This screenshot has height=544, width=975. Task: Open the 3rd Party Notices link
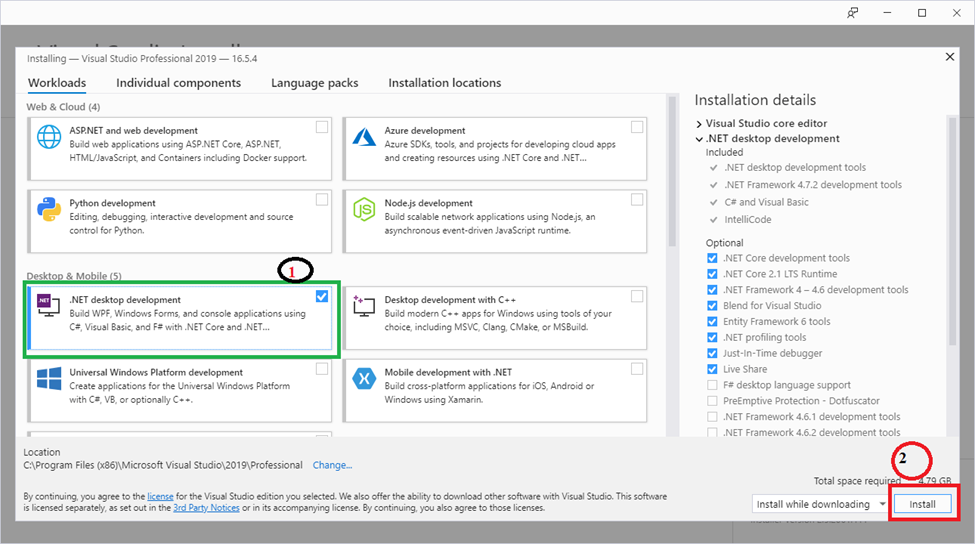click(206, 507)
